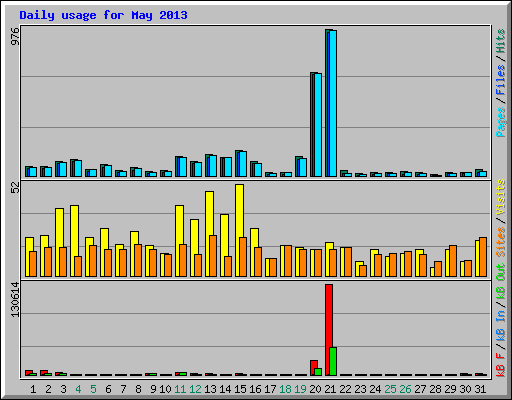The width and height of the screenshot is (512, 400).
Task: Click green weekend day 5 label
Action: click(93, 389)
